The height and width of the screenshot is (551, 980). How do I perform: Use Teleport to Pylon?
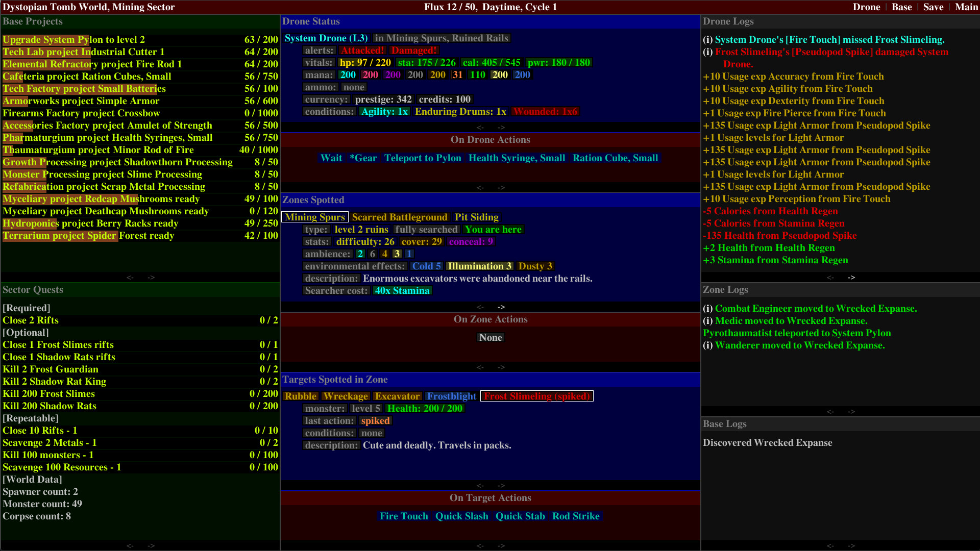coord(423,158)
